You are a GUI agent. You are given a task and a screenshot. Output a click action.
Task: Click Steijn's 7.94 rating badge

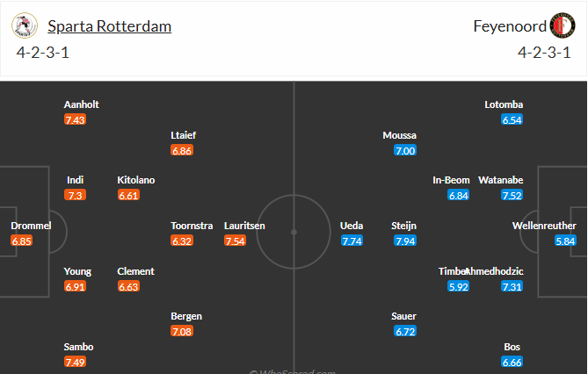(405, 241)
